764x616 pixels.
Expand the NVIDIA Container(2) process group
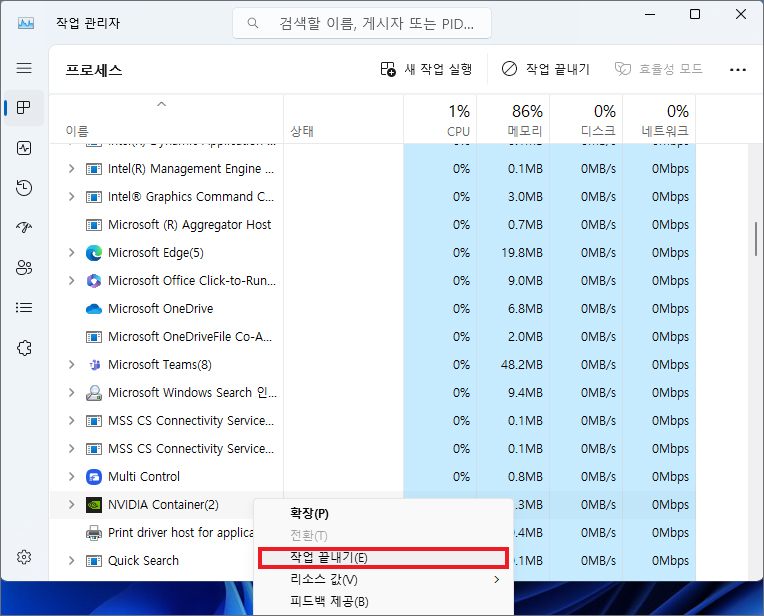pyautogui.click(x=72, y=504)
